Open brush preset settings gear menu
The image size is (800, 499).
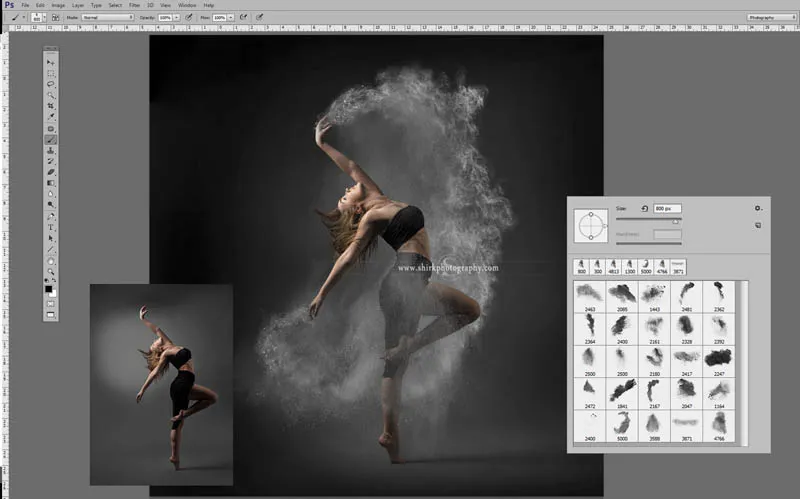click(x=758, y=208)
